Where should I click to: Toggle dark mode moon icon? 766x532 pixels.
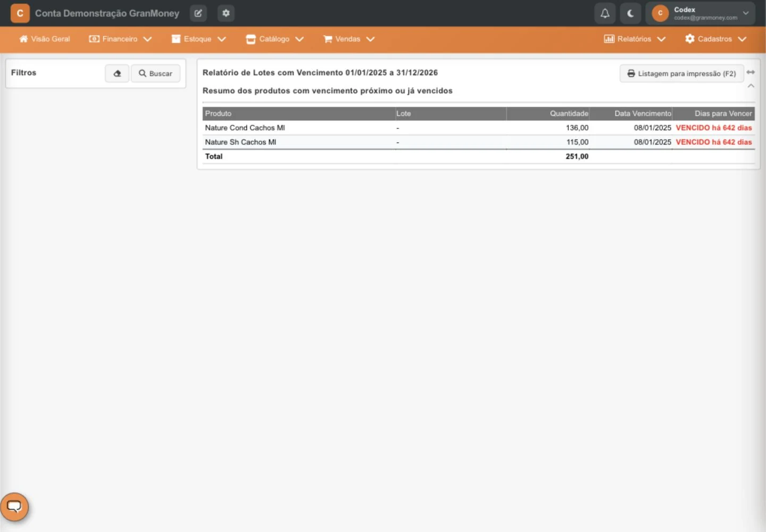[630, 13]
